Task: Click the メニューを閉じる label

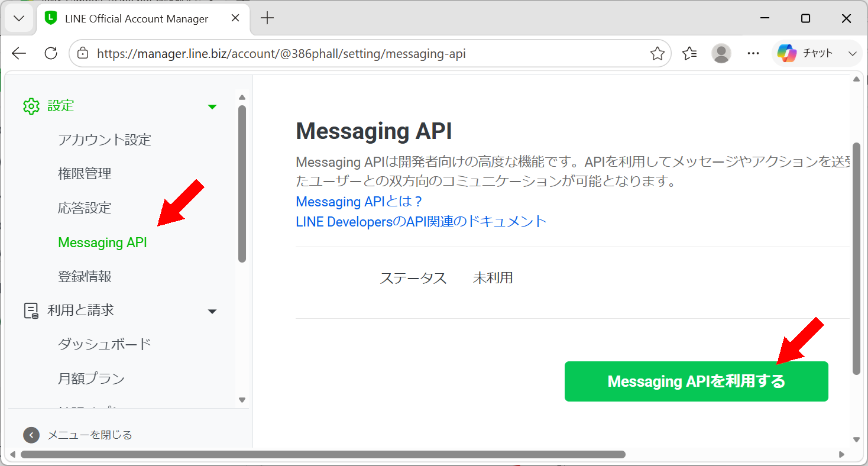Action: coord(90,435)
